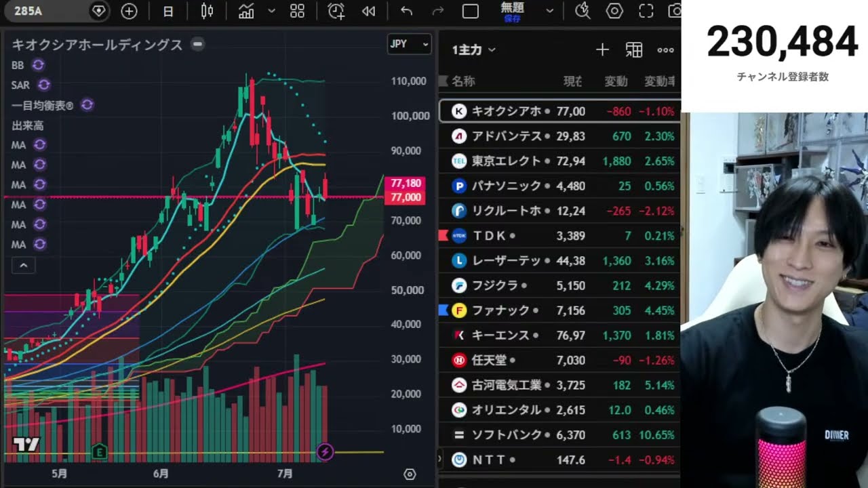Screen dimensions: 868x488
Task: Open the 1主力 watchlist dropdown
Action: (x=473, y=49)
